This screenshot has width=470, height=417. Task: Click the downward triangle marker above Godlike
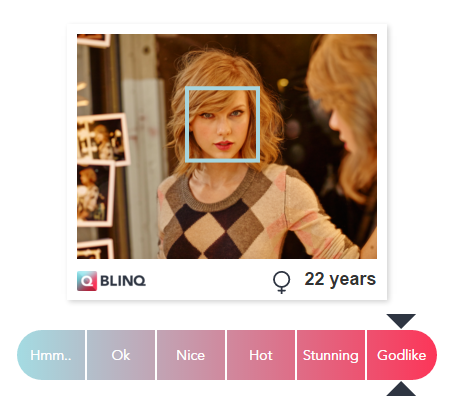click(401, 321)
